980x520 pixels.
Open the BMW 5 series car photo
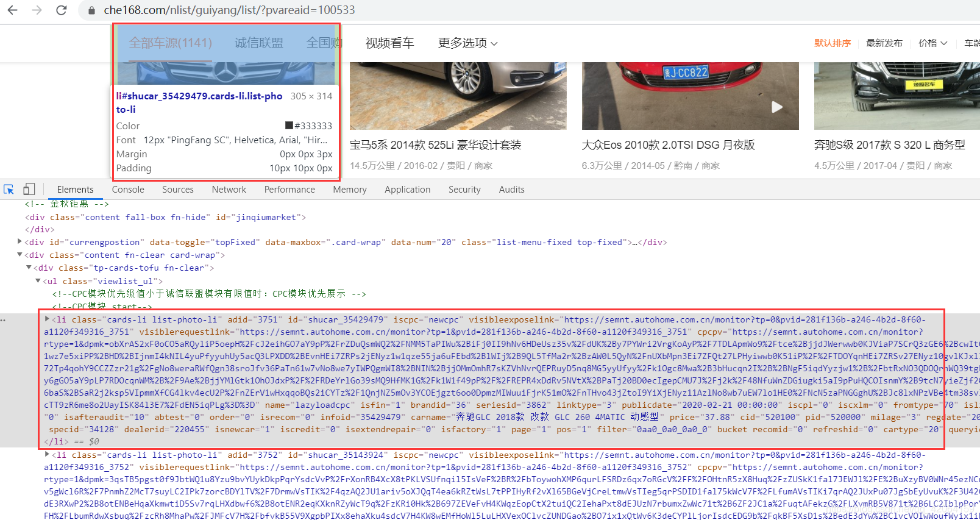458,96
